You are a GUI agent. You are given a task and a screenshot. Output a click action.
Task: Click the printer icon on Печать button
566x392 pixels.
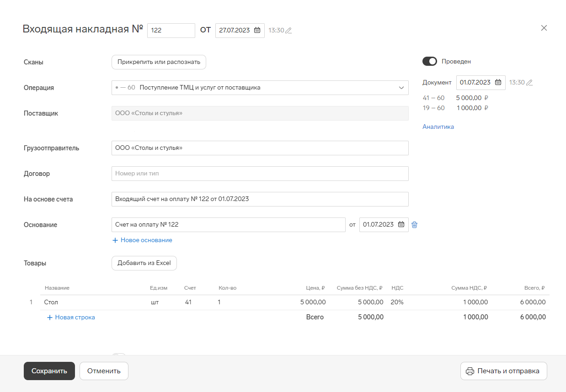click(x=470, y=371)
